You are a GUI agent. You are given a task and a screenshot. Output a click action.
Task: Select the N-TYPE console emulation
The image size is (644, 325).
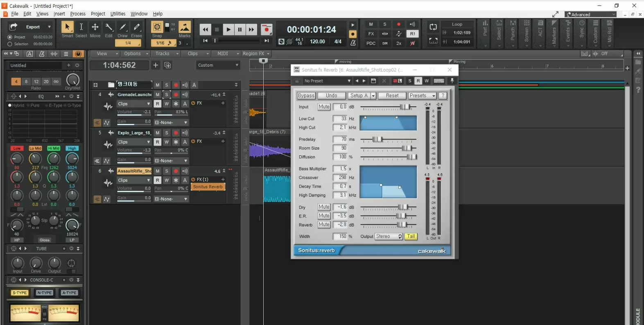pyautogui.click(x=44, y=293)
